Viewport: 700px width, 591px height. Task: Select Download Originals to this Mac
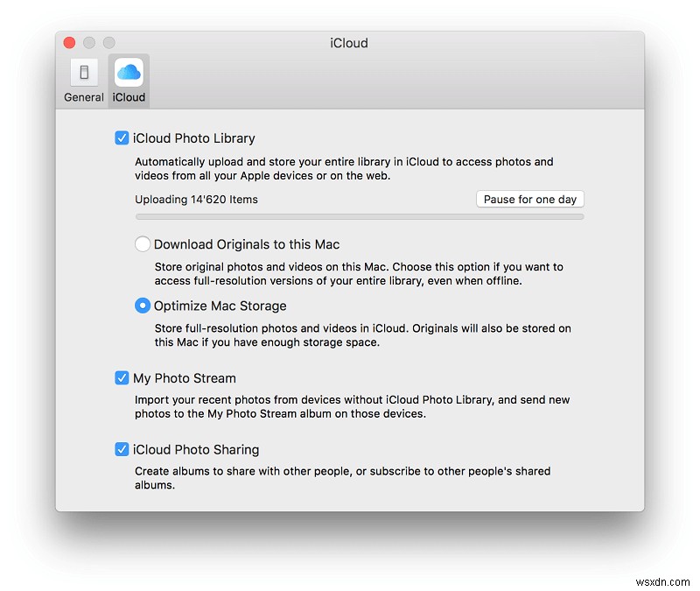[142, 244]
